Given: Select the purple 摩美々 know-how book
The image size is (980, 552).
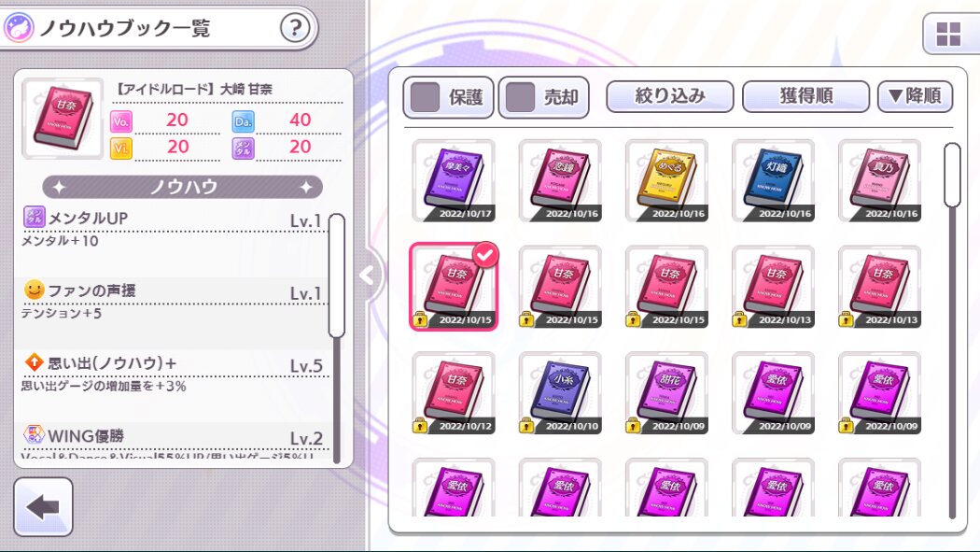Looking at the screenshot, I should click(x=454, y=180).
